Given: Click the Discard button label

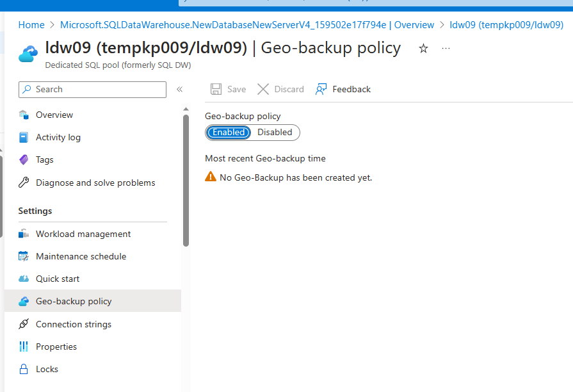Looking at the screenshot, I should pos(289,89).
